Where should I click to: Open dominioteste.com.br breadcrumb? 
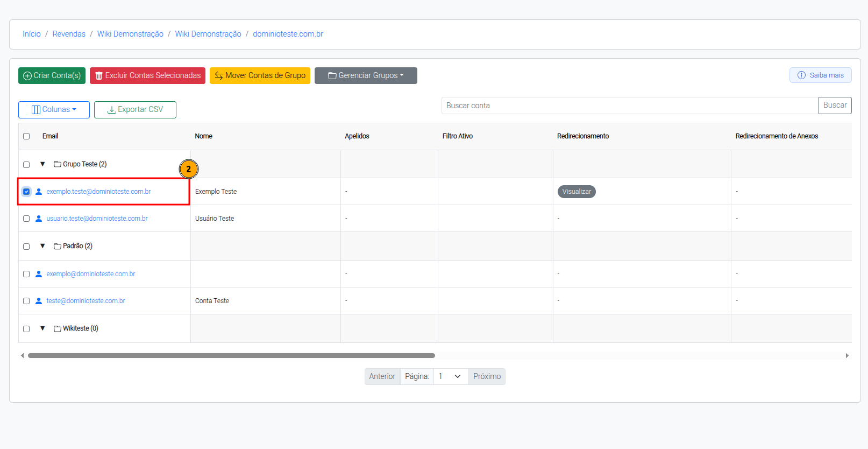tap(288, 34)
